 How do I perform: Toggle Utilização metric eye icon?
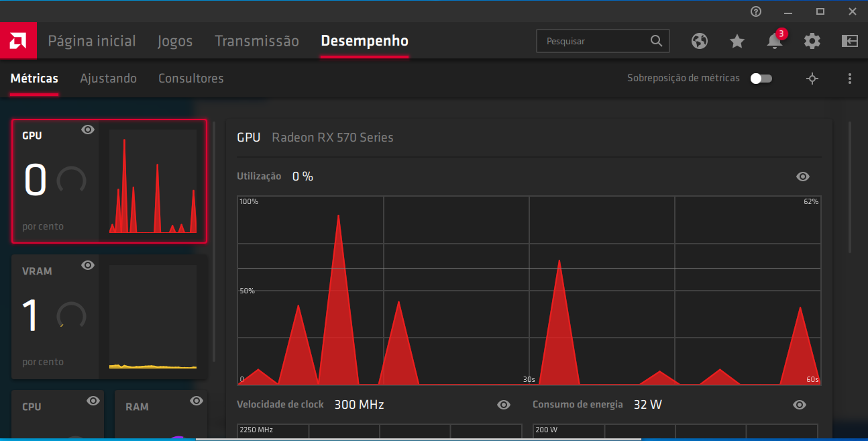[x=803, y=177]
